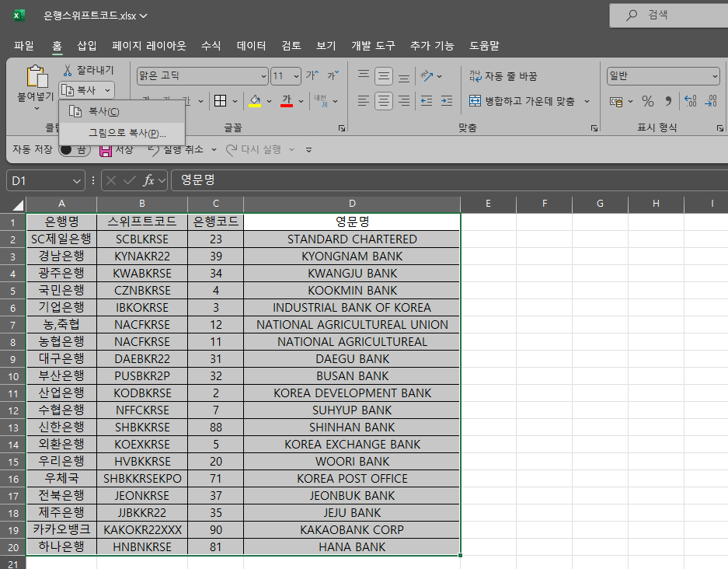The height and width of the screenshot is (569, 728).
Task: Click the save 저장 disk icon
Action: click(x=106, y=149)
